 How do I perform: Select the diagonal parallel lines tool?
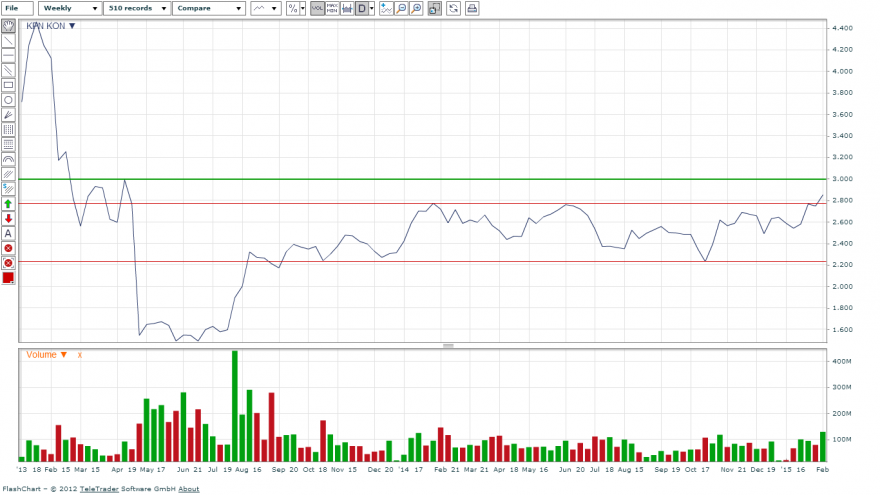point(8,174)
